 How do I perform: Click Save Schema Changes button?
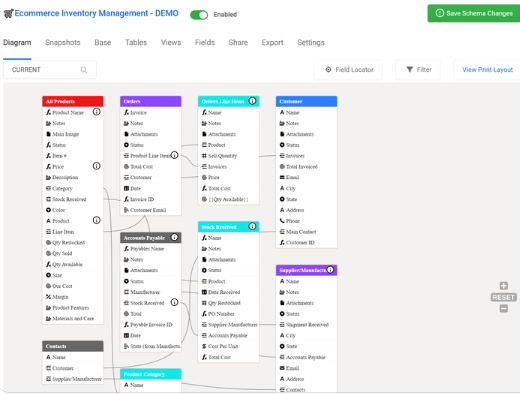(x=474, y=13)
